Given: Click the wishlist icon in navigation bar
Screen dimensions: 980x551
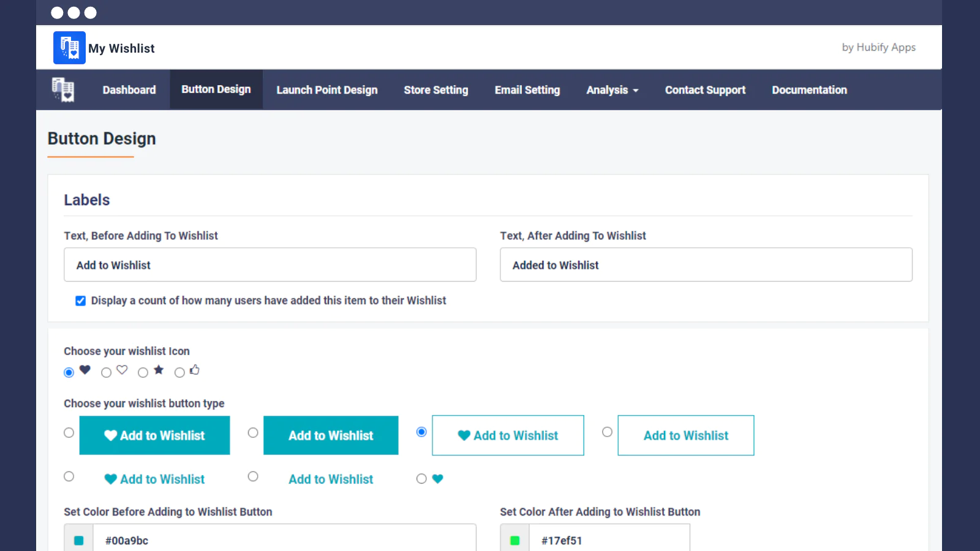Looking at the screenshot, I should [x=63, y=89].
